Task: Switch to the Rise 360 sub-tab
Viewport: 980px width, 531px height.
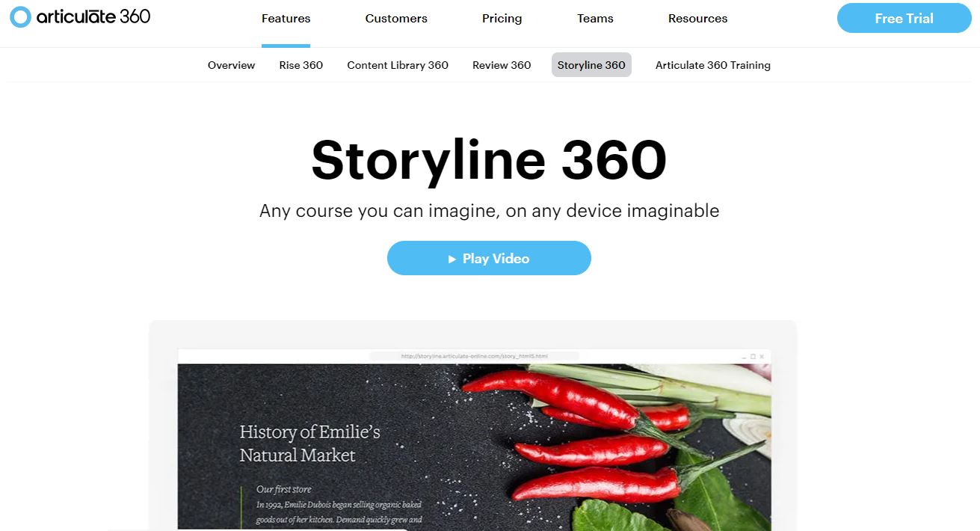Action: click(301, 65)
